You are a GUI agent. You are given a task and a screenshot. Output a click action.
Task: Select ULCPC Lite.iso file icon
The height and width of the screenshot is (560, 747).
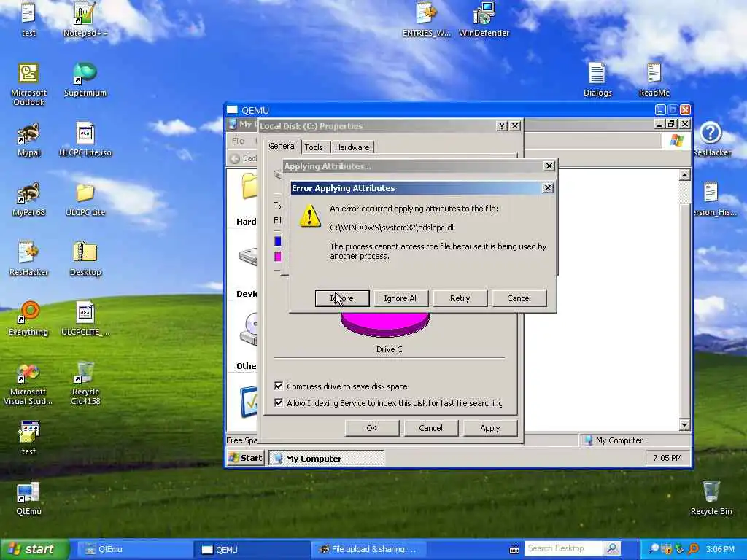[85, 139]
